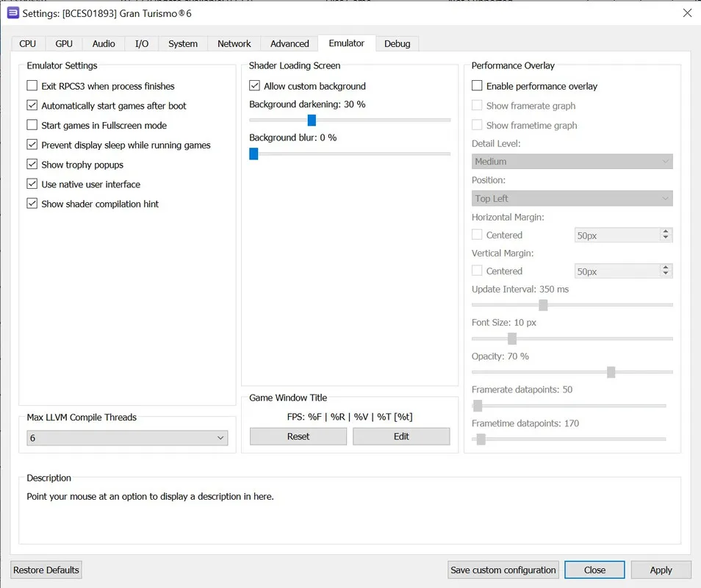Open the Max LLVM Compile Threads dropdown
Screen dimensions: 701x588
click(x=127, y=438)
